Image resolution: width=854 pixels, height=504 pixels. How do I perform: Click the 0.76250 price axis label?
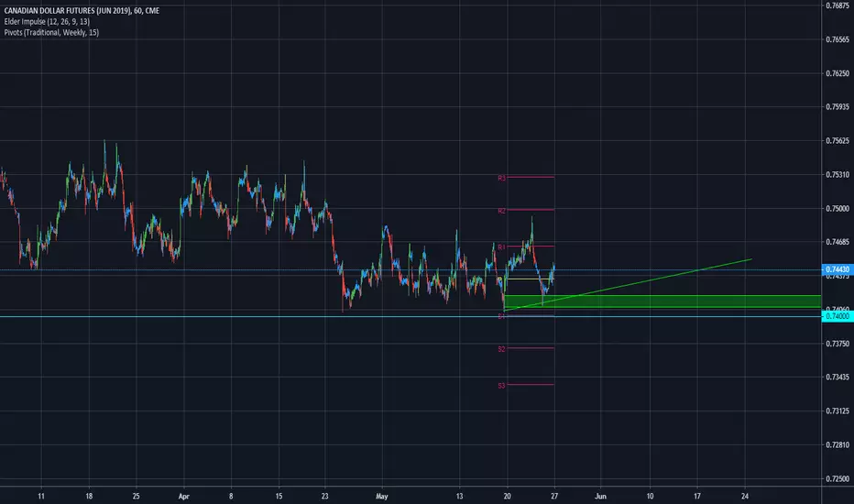[838, 73]
